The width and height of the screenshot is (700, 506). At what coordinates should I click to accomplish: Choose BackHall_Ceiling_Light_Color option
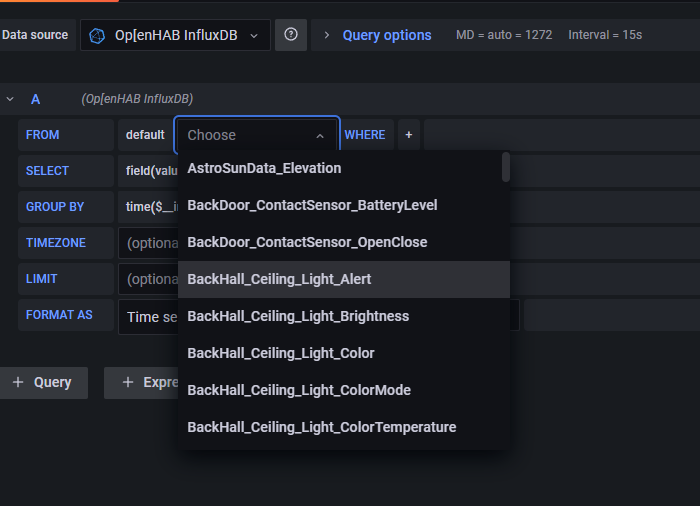(281, 353)
